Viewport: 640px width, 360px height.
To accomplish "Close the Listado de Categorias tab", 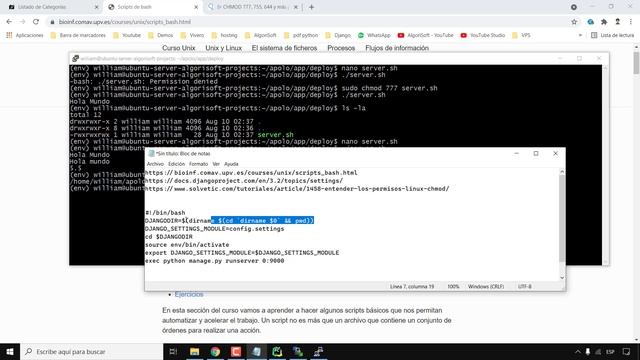I will pos(96,7).
